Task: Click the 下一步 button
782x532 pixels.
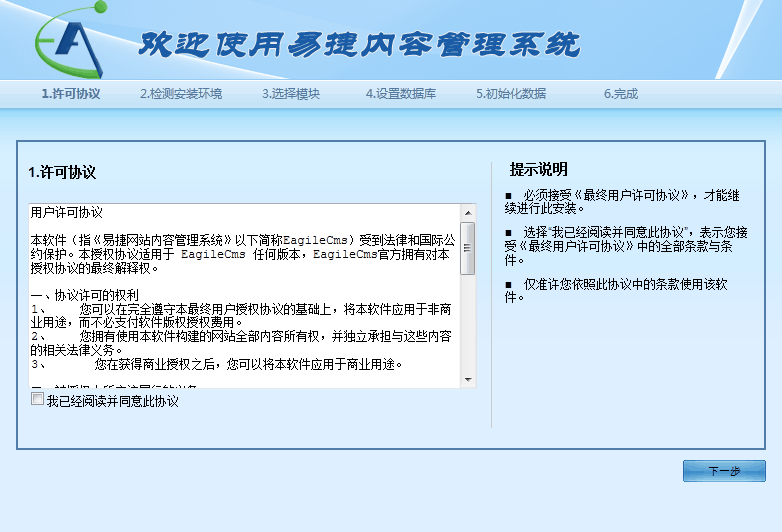Action: pos(724,471)
